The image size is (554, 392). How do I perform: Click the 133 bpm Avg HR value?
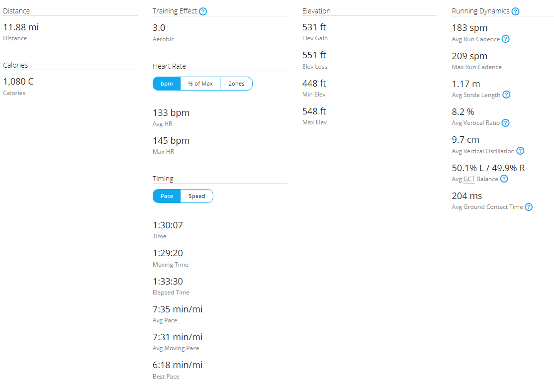coord(171,113)
